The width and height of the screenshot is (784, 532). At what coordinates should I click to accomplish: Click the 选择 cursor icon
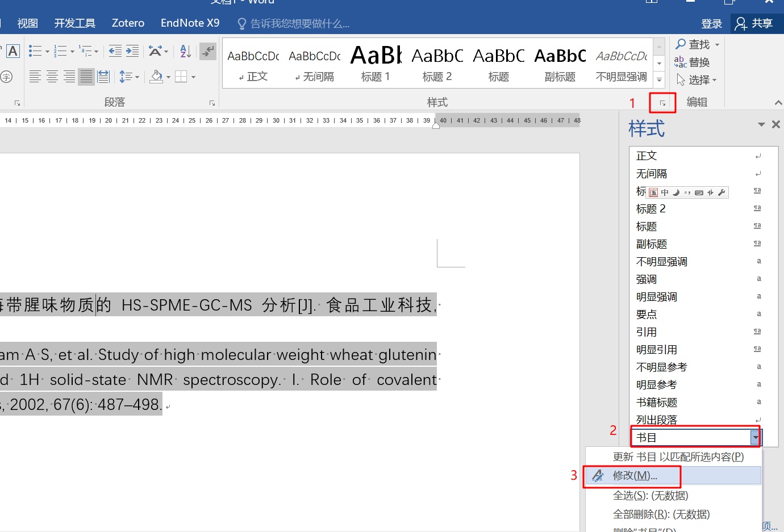(x=681, y=80)
